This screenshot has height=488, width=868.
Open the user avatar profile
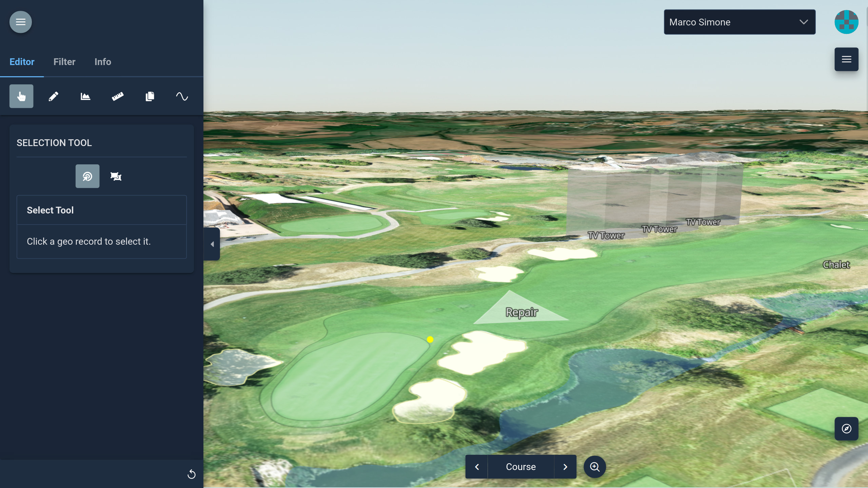846,22
